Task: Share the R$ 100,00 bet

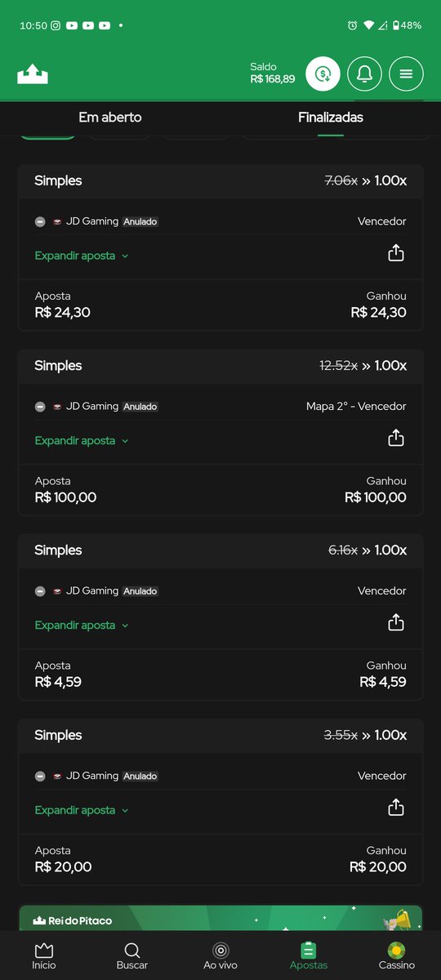Action: pos(396,439)
